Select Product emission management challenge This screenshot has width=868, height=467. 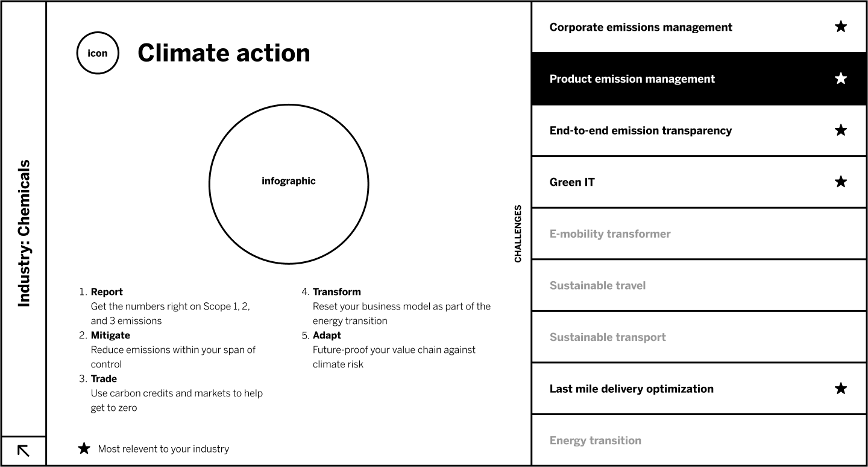632,79
